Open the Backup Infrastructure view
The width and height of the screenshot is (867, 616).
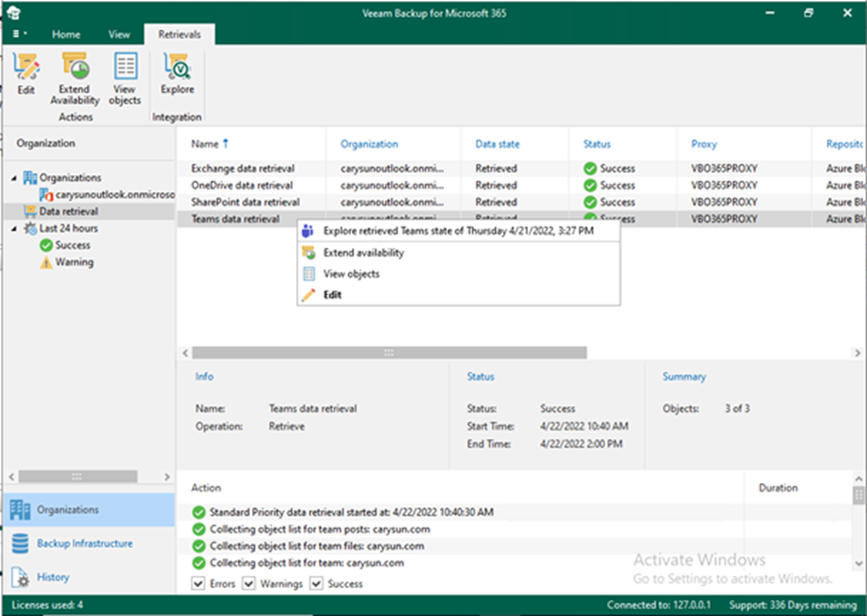coord(89,544)
